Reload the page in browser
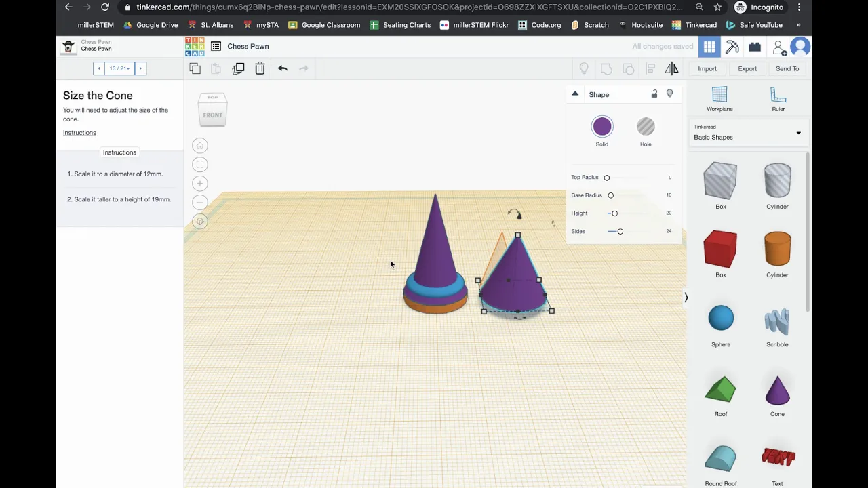868x488 pixels. point(105,7)
